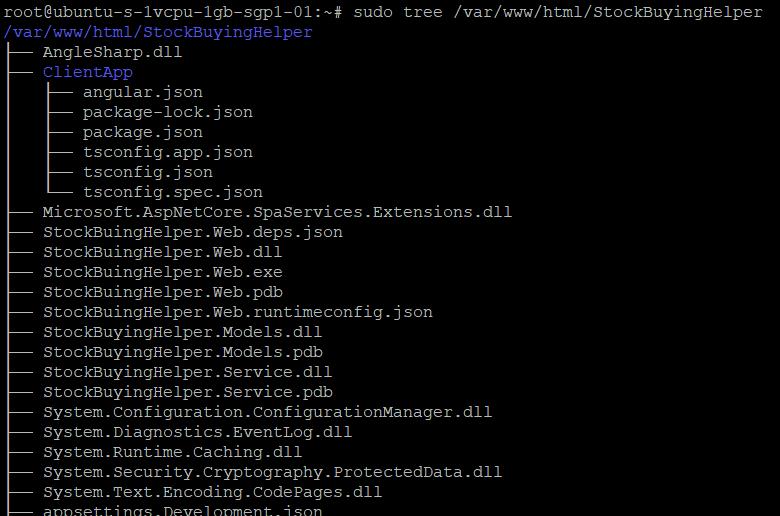Click tsconfig.spec.json line
780x516 pixels.
(173, 192)
